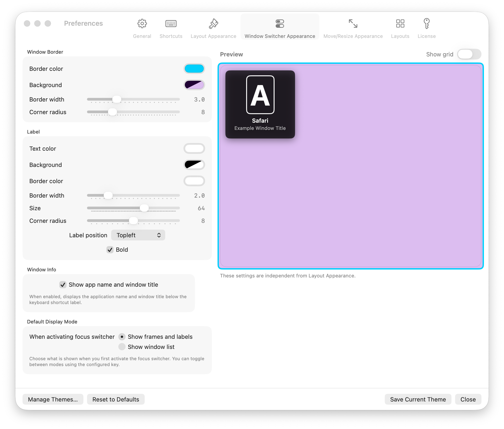504x429 pixels.
Task: Click Label Border width slider knob
Action: (108, 195)
